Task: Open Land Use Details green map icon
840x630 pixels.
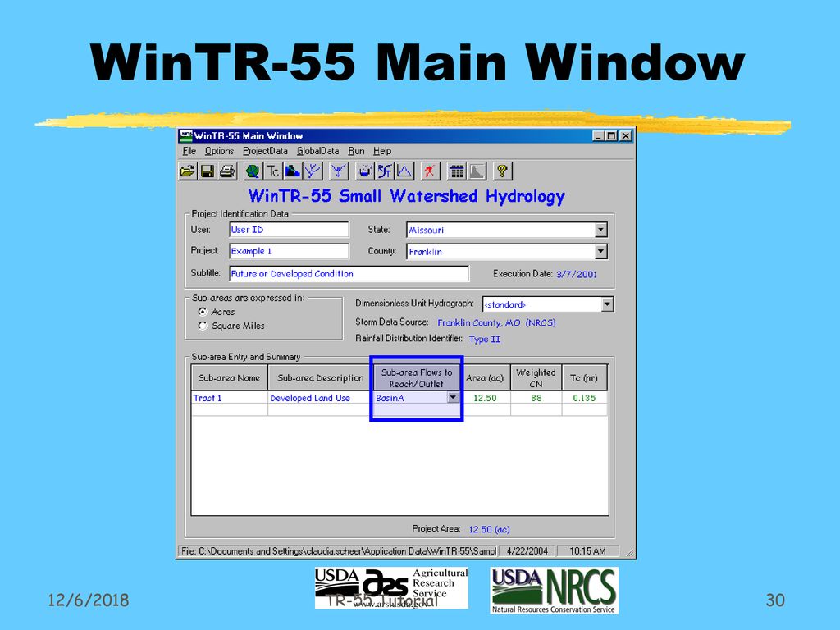Action: 253,171
